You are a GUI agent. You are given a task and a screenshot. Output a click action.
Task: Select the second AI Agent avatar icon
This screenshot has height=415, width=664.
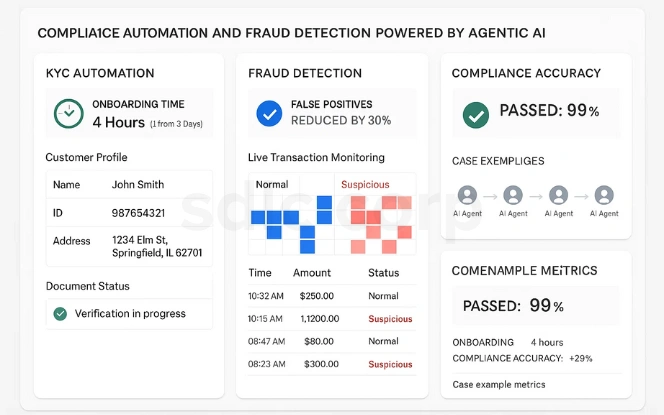(513, 195)
